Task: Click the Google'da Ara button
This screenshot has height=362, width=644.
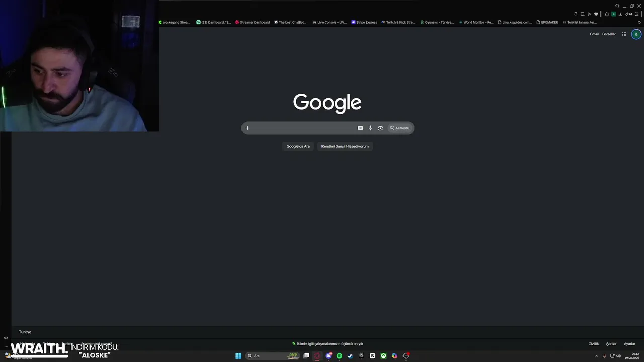Action: click(298, 146)
